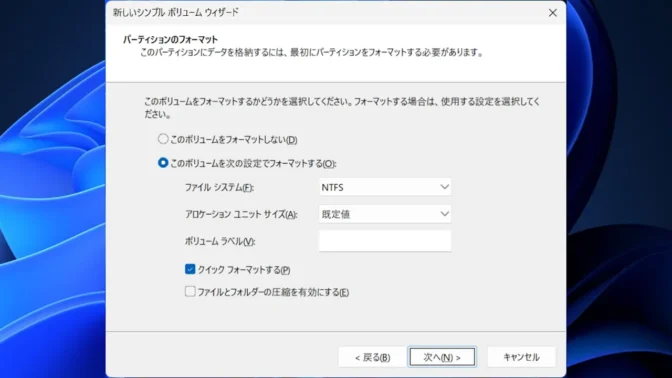Enable ファイルとフォルダーの圧縮を有効にする checkbox
This screenshot has width=672, height=378.
tap(190, 291)
